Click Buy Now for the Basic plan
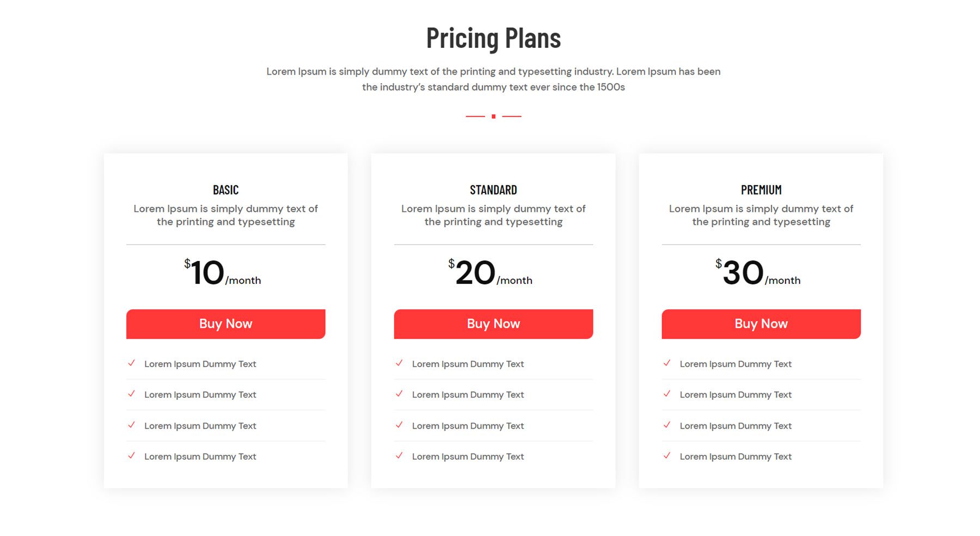 (x=225, y=324)
